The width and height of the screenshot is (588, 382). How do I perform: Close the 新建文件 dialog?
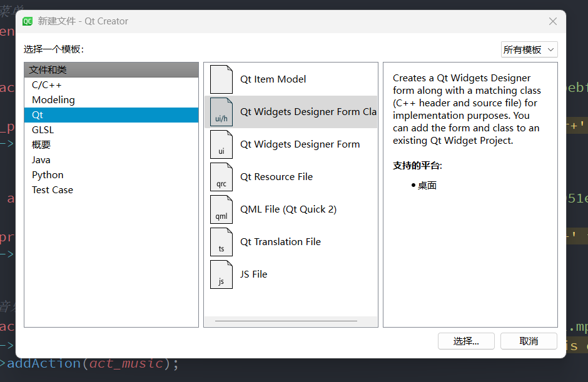pos(553,21)
